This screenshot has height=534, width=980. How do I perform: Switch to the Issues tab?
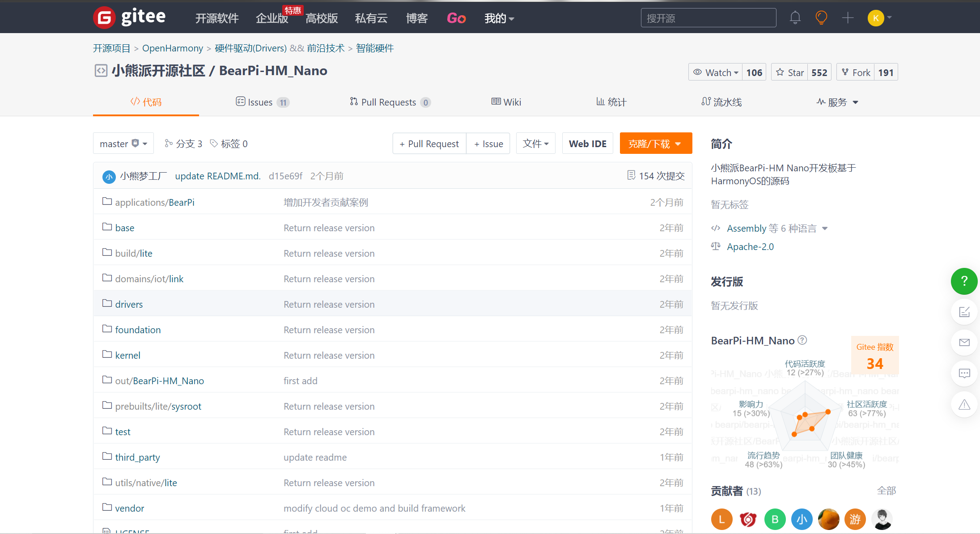click(263, 102)
